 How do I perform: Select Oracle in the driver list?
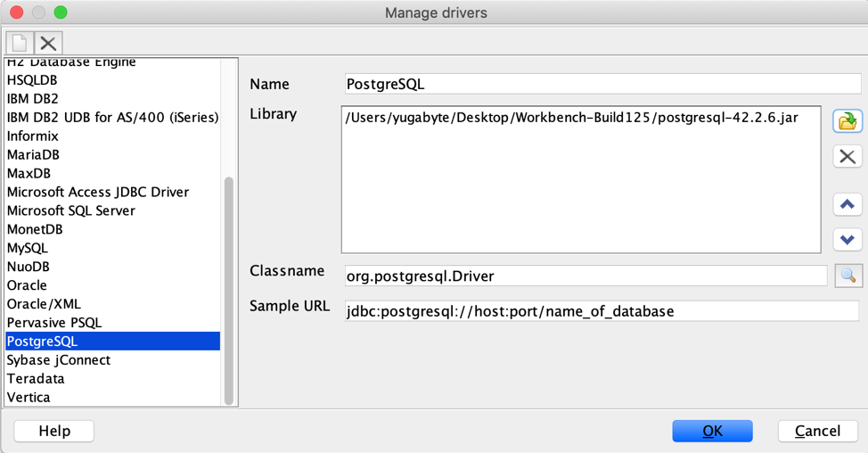27,285
